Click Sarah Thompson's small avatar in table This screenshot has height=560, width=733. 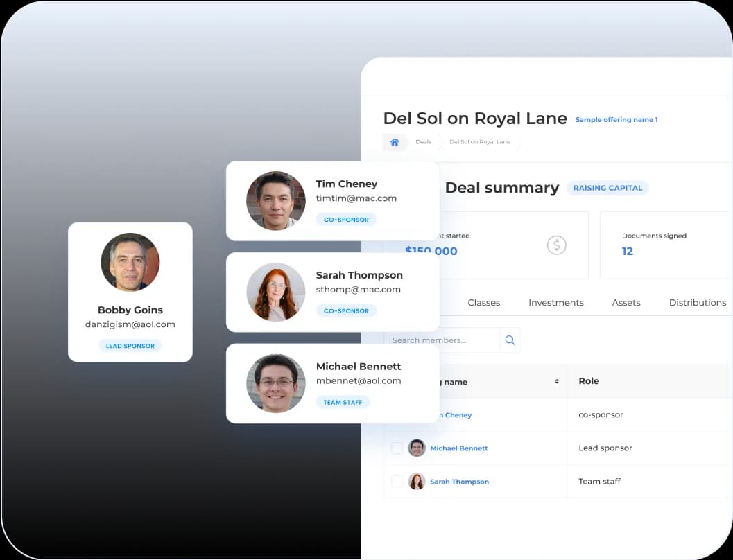(x=417, y=482)
